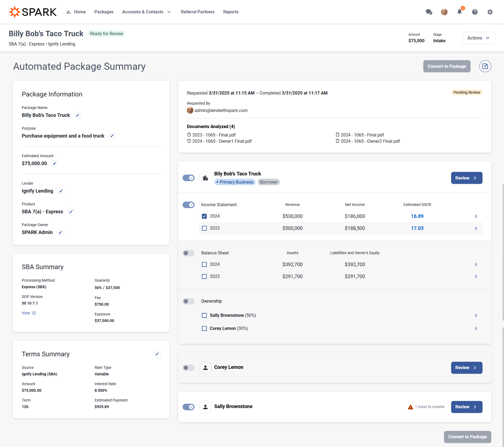Image resolution: width=504 pixels, height=447 pixels.
Task: Toggle Bily Bob's Taco Truck business switch
Action: (189, 178)
